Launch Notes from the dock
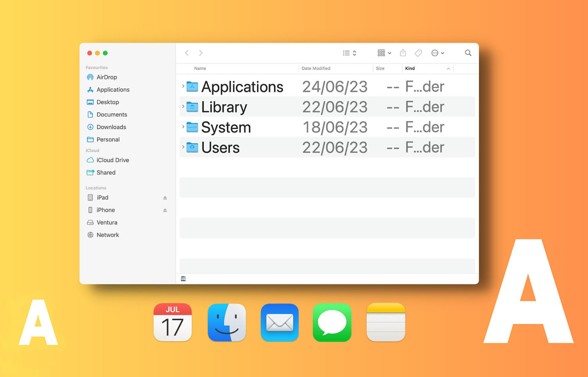588x377 pixels. 386,323
